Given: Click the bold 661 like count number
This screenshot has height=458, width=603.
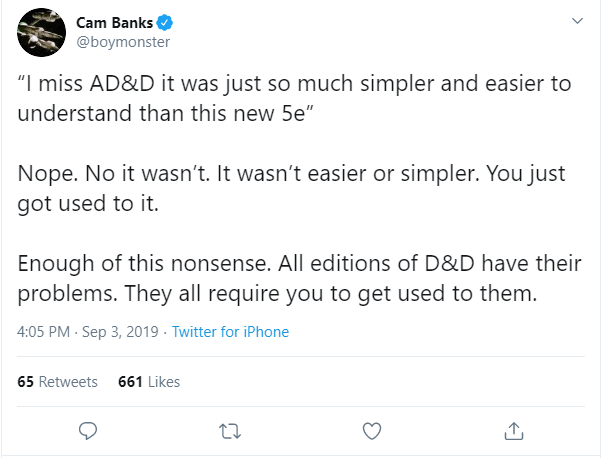Looking at the screenshot, I should (130, 381).
